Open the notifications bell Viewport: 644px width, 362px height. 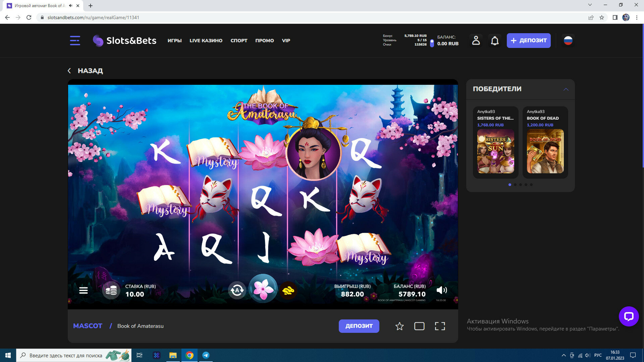click(x=495, y=41)
